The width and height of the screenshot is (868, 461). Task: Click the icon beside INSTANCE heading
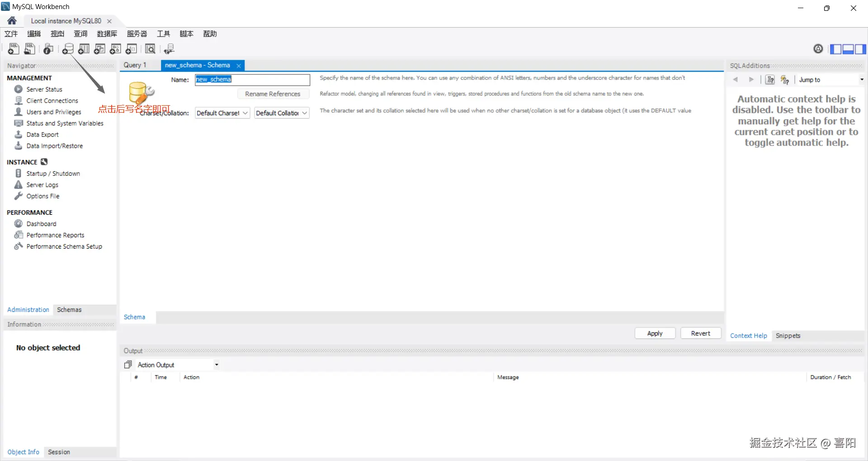(x=44, y=162)
